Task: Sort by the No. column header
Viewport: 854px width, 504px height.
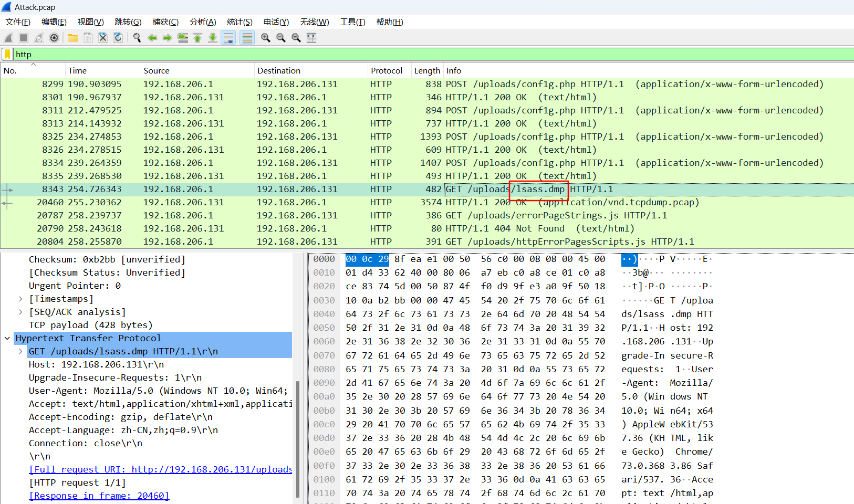Action: click(33, 70)
